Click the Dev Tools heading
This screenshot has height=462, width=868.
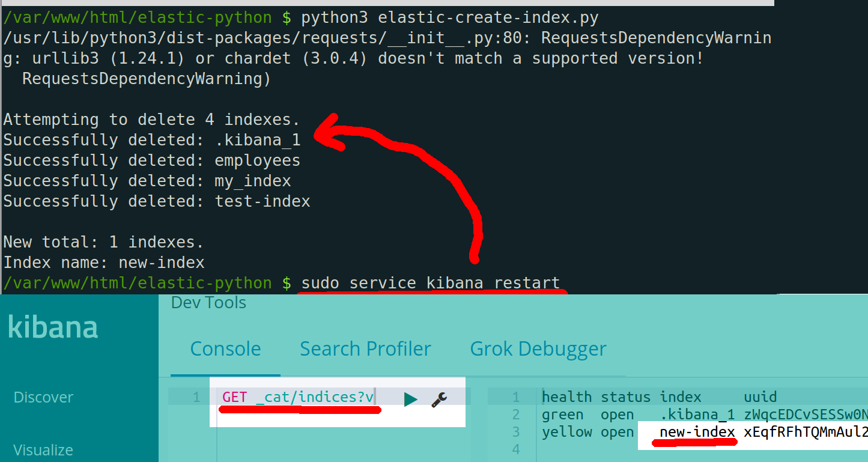(208, 302)
